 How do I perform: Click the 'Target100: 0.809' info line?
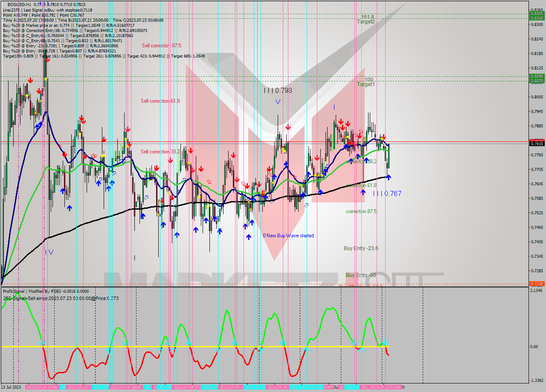[104, 56]
